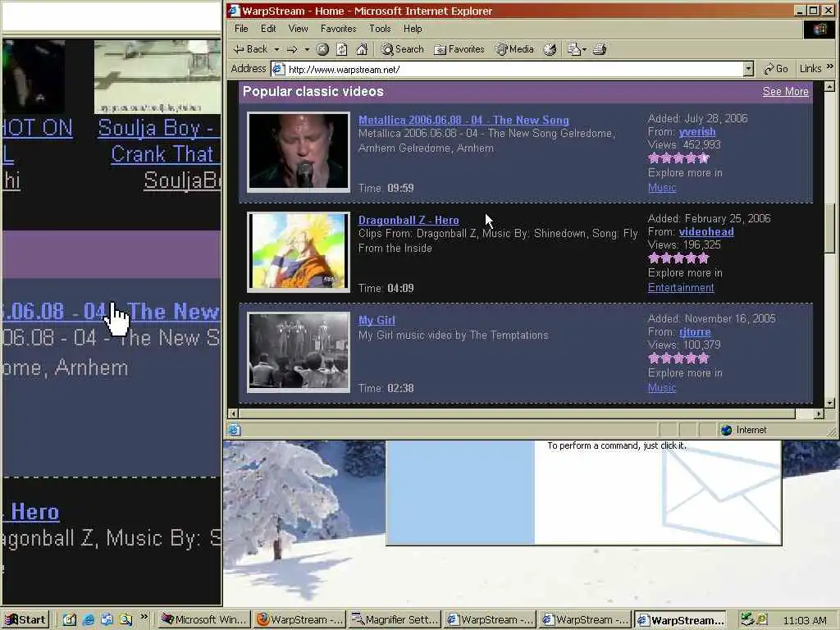Open the Help menu
Image resolution: width=840 pixels, height=630 pixels.
click(x=413, y=29)
